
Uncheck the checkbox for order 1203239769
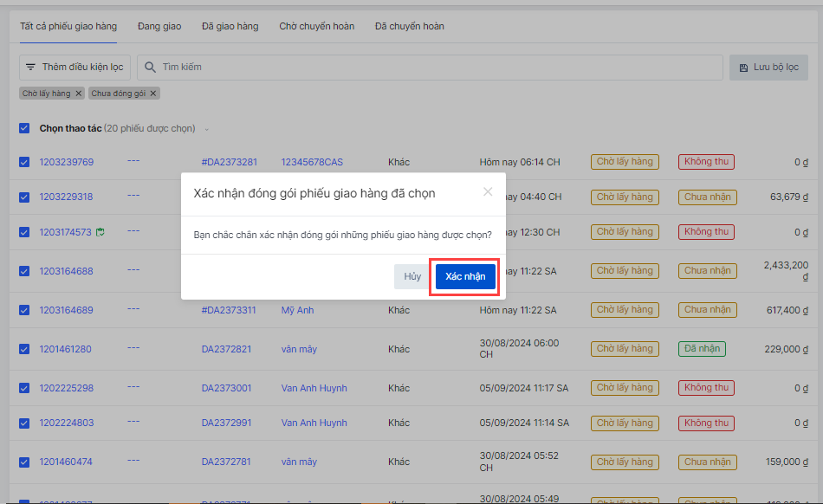coord(24,162)
